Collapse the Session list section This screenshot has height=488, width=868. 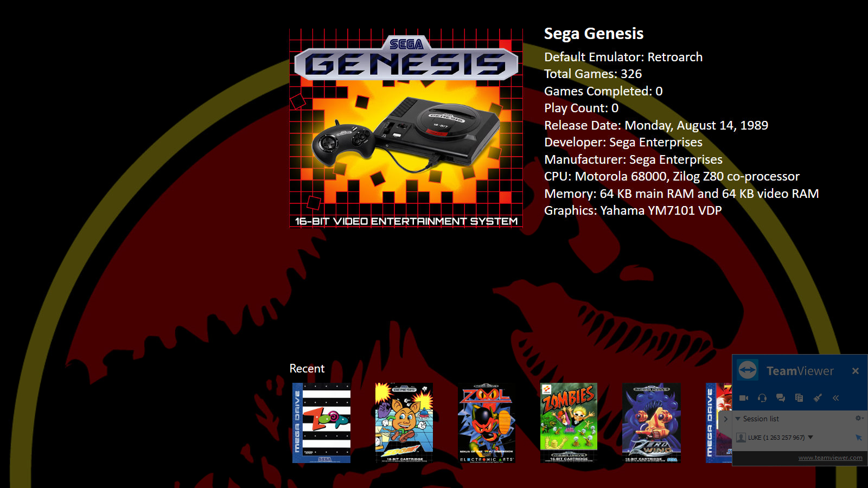[738, 419]
